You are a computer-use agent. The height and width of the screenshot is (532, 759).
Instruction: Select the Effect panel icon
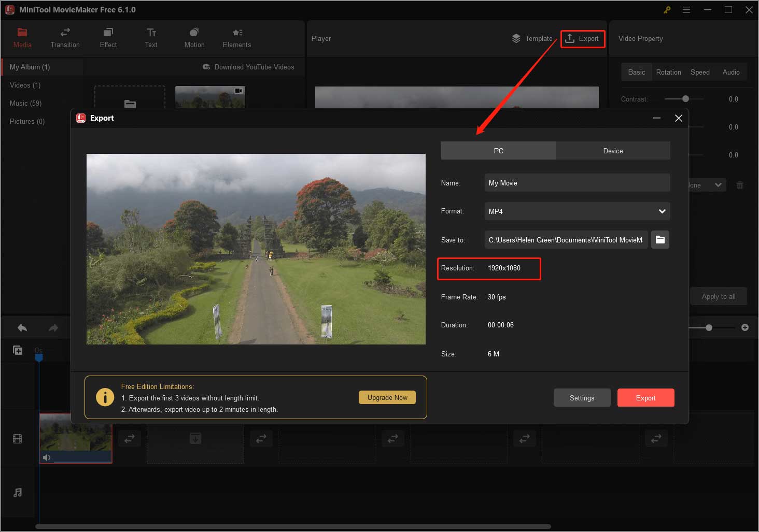tap(108, 37)
